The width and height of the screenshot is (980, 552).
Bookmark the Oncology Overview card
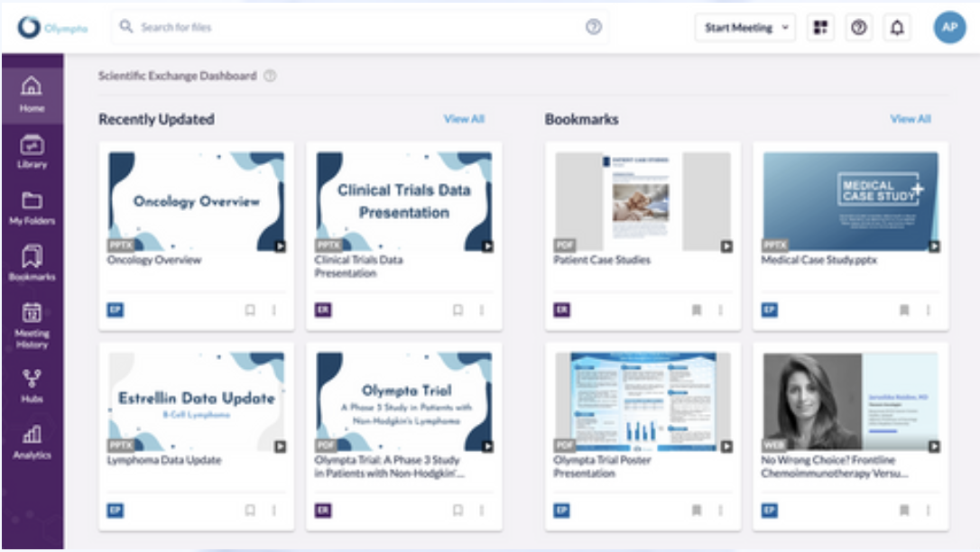tap(250, 310)
